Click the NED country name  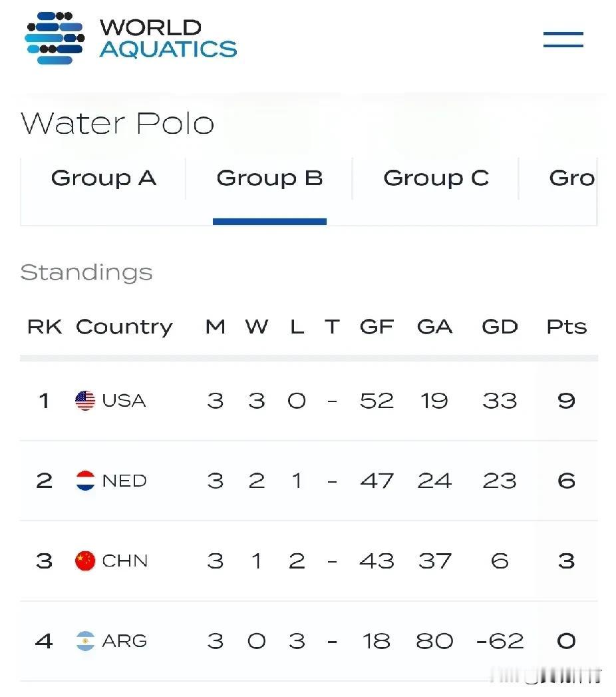(x=124, y=481)
